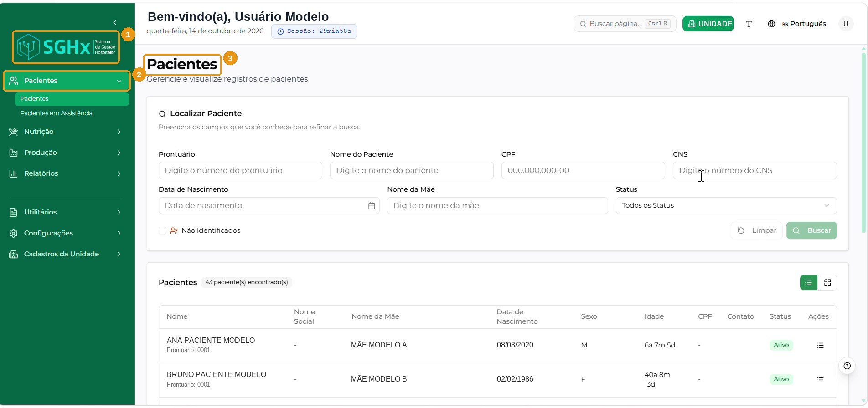Open the Utilitários menu item
The width and height of the screenshot is (868, 408).
click(x=66, y=212)
